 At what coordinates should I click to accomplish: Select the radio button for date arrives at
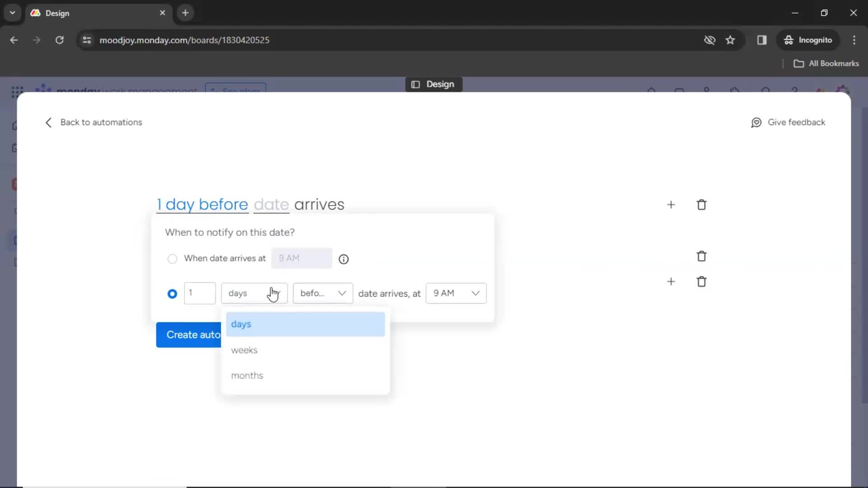pyautogui.click(x=172, y=258)
